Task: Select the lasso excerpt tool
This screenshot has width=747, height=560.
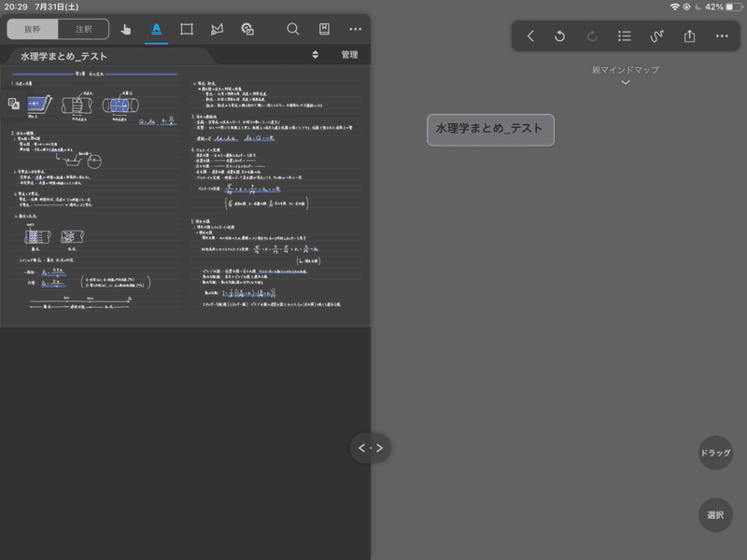Action: [x=216, y=29]
